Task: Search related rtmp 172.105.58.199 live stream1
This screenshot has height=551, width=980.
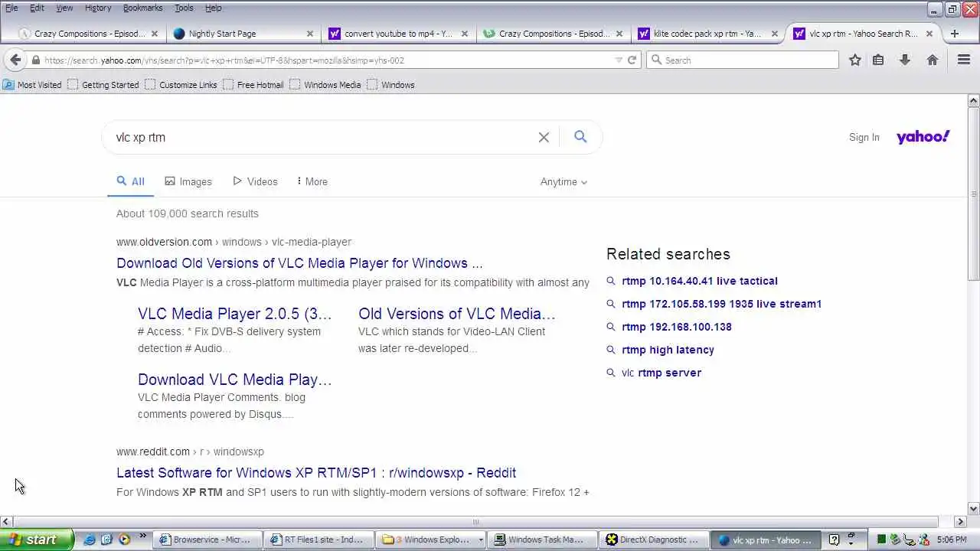Action: (x=721, y=304)
